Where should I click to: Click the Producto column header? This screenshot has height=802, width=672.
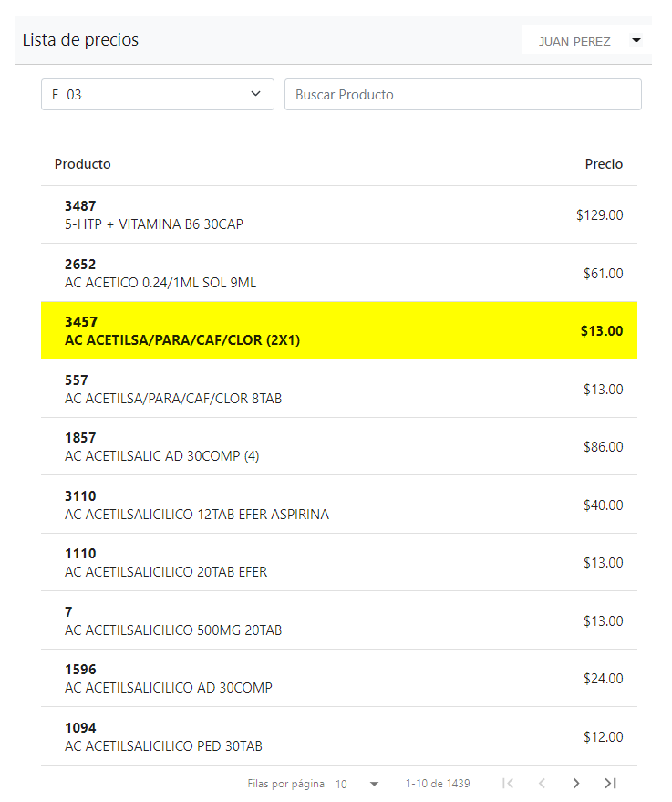[x=83, y=164]
